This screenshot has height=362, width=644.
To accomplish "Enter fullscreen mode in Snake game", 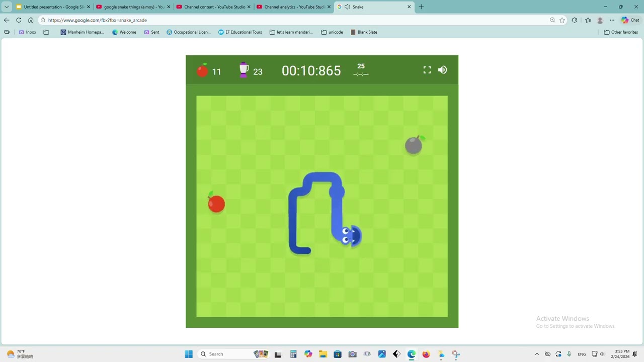I will pos(427,70).
